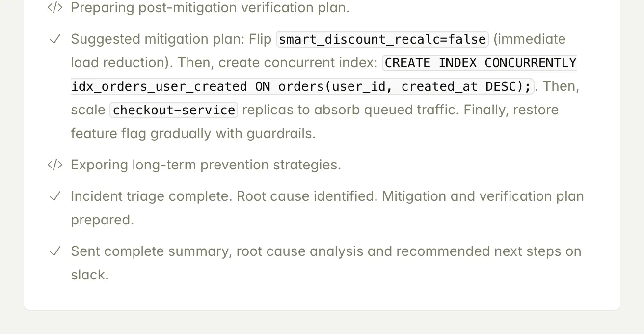Click the '(immediate' text after the flag snippet
The image size is (644, 334).
pyautogui.click(x=529, y=39)
